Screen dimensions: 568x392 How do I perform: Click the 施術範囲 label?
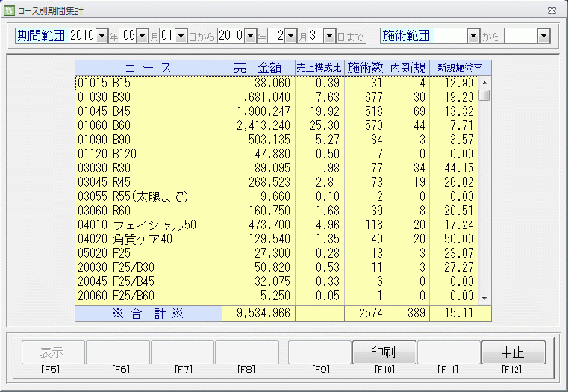point(407,36)
